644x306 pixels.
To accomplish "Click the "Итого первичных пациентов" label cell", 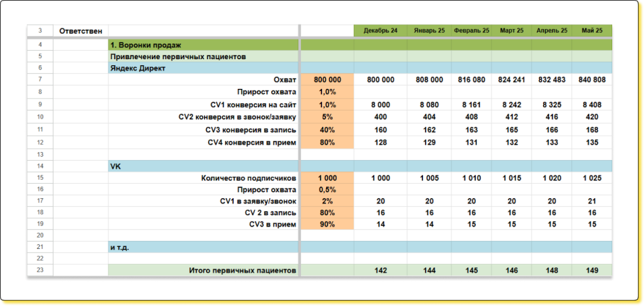I will point(203,271).
